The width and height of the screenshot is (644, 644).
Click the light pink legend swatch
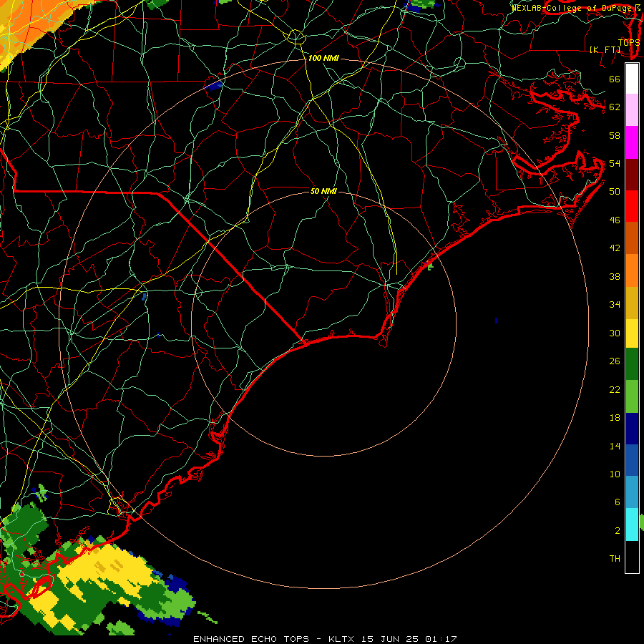click(x=632, y=110)
